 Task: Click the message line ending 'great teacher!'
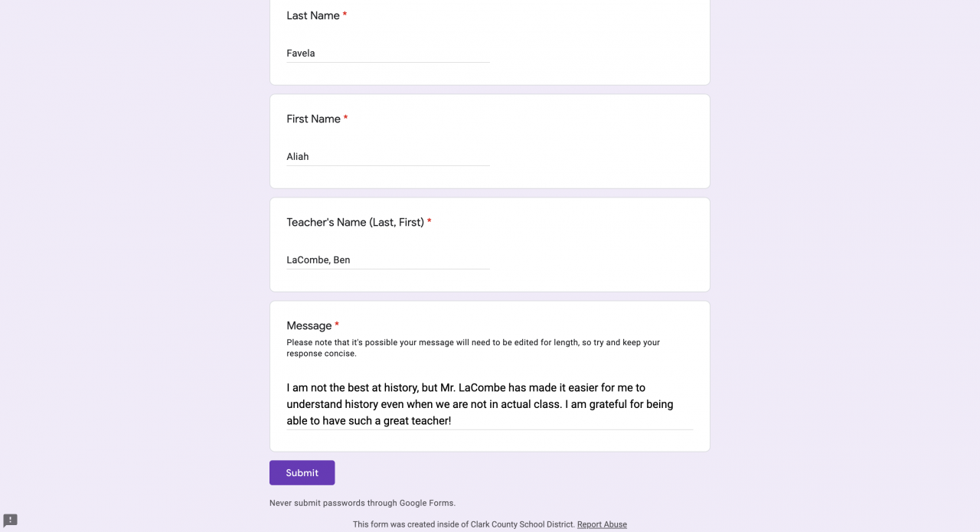tap(368, 421)
